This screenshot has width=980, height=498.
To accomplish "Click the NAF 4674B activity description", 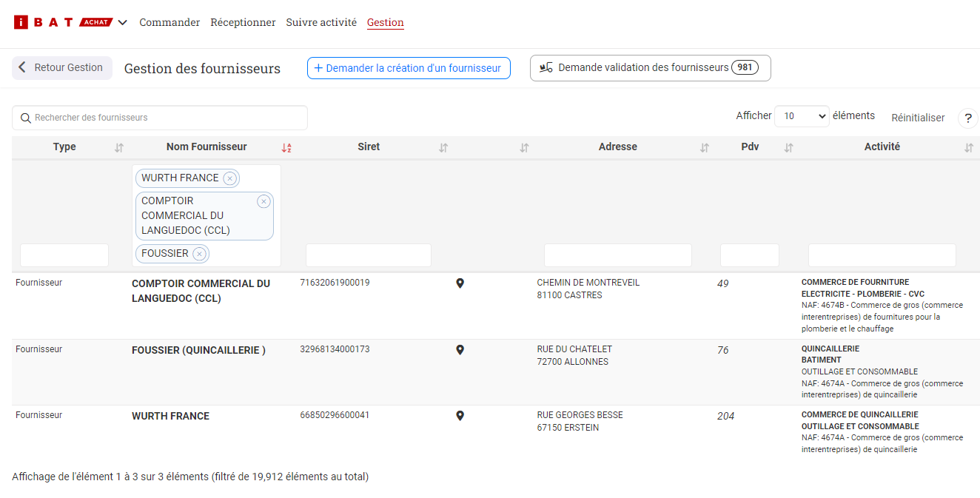I will pyautogui.click(x=882, y=317).
